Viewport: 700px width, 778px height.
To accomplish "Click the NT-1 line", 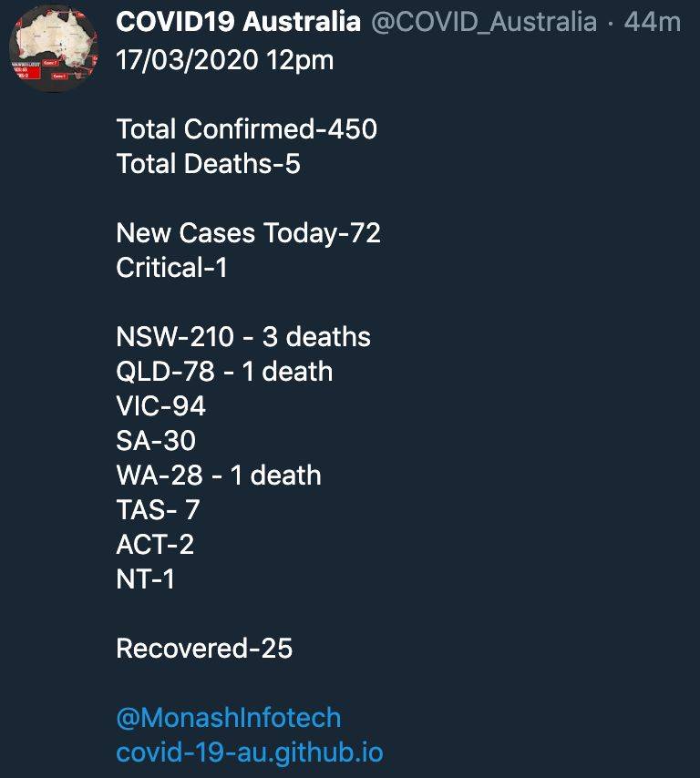I will click(146, 579).
